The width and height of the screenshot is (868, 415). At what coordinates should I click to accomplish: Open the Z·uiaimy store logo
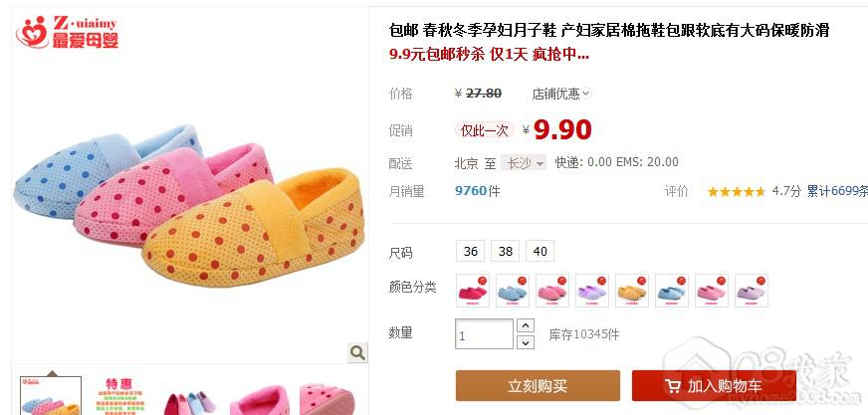[67, 32]
